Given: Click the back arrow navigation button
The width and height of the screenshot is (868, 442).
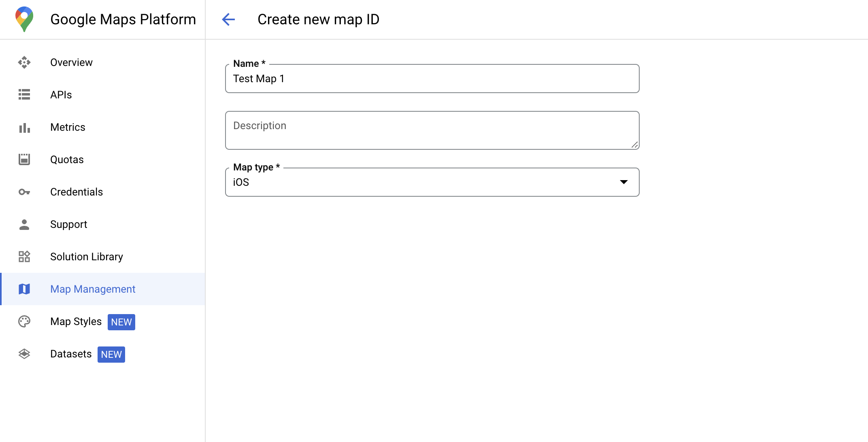Looking at the screenshot, I should (228, 19).
